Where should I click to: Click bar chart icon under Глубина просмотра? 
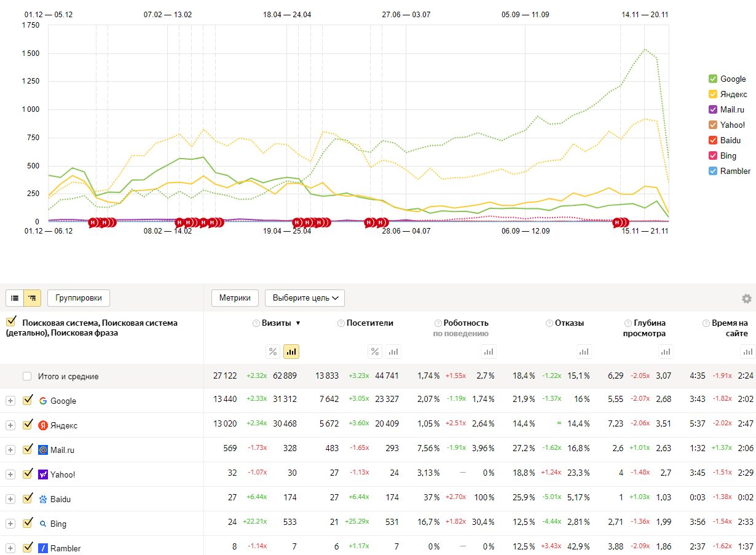click(x=666, y=352)
